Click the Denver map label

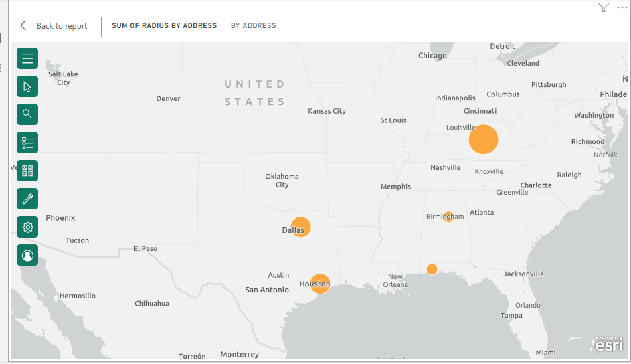tap(168, 98)
